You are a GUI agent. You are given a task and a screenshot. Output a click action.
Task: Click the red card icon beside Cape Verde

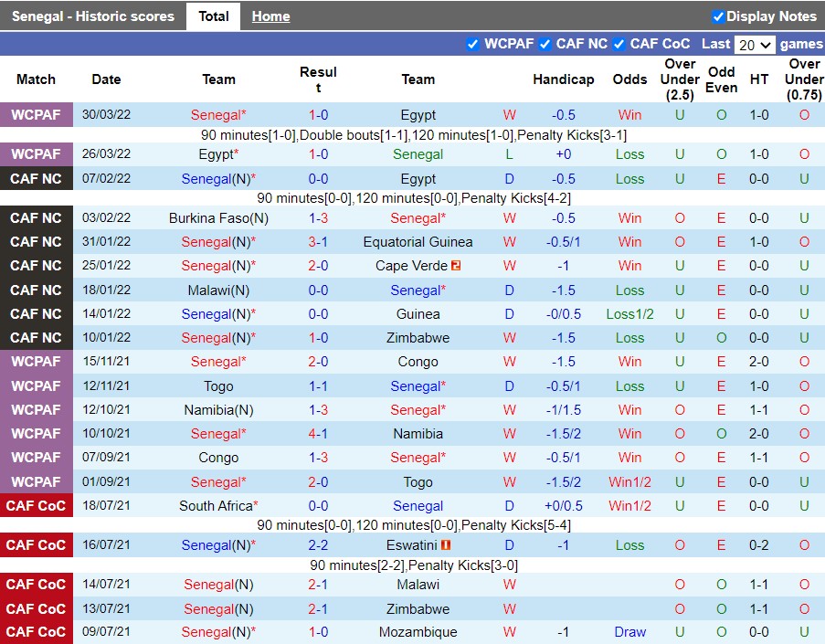click(x=456, y=266)
